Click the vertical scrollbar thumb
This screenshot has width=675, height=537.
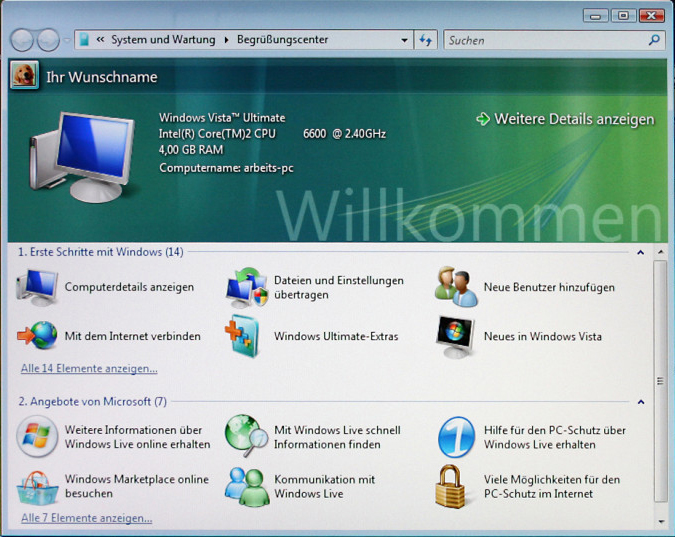pos(660,381)
